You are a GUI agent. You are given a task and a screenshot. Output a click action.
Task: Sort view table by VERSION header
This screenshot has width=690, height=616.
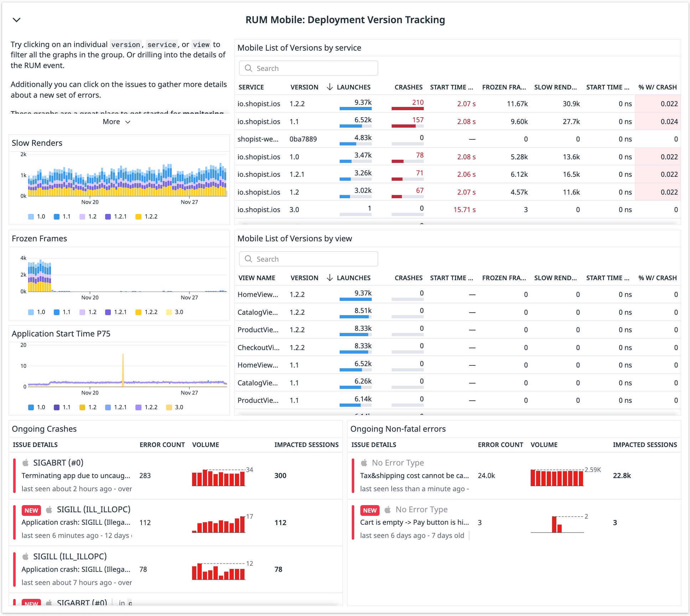coord(304,278)
